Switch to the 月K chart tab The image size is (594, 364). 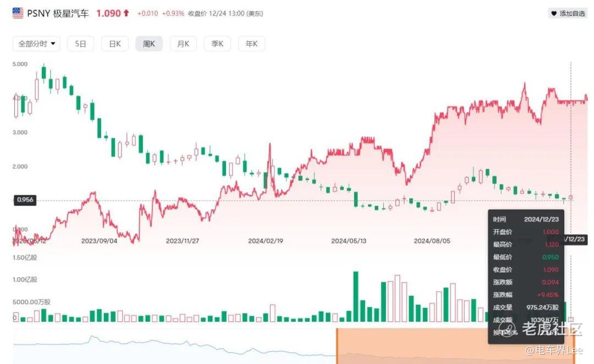(x=183, y=43)
